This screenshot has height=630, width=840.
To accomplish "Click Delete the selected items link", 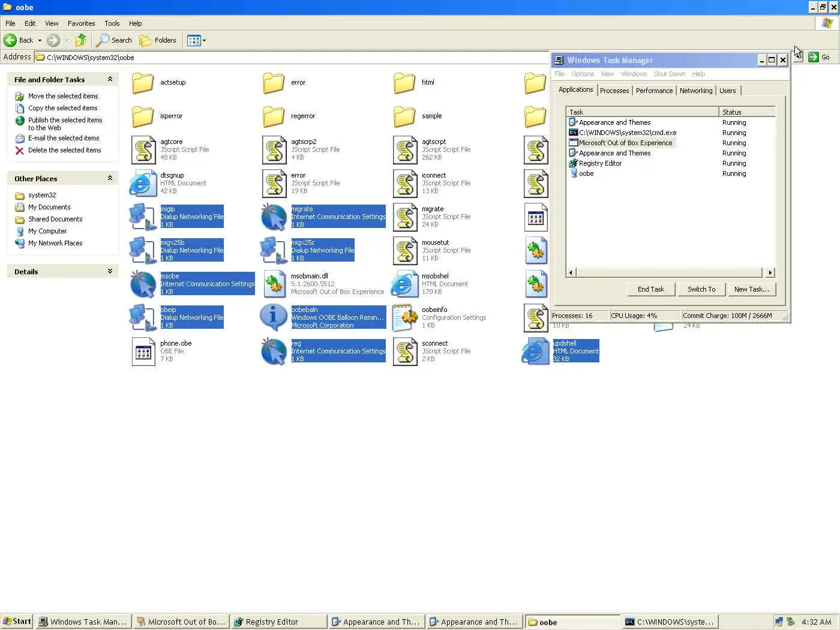I will click(64, 150).
